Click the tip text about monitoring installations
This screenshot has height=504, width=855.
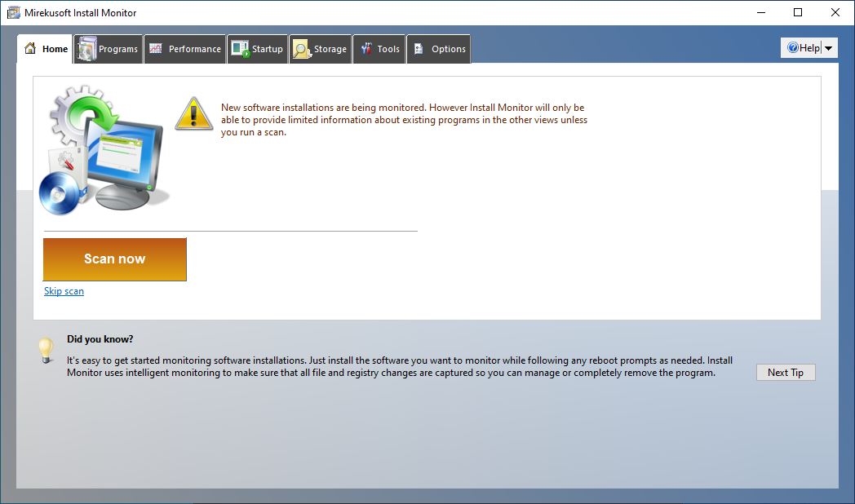click(400, 367)
